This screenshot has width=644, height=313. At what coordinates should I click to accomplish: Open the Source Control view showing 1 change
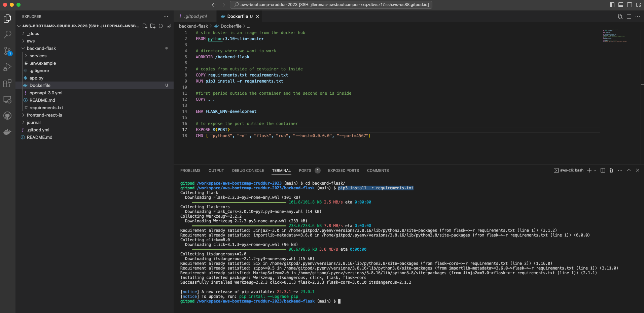7,51
